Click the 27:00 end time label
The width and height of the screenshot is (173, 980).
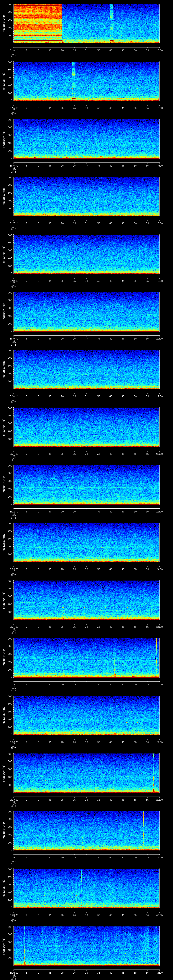(x=160, y=742)
